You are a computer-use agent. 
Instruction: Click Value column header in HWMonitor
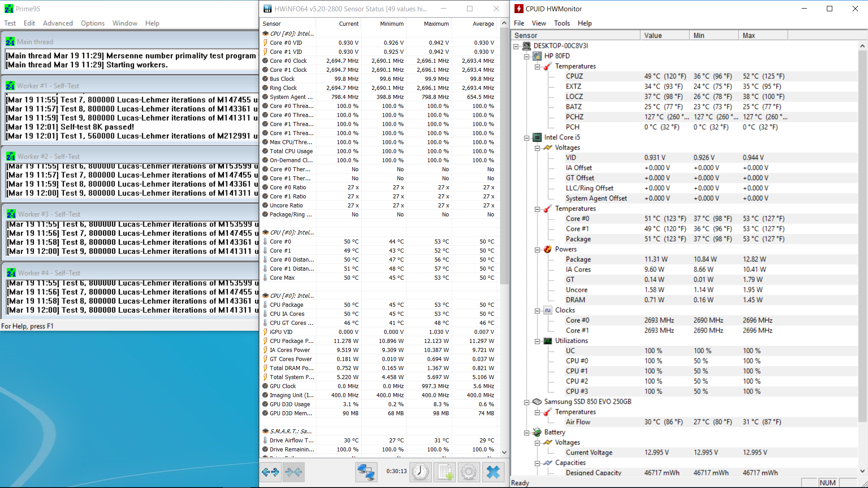[665, 35]
